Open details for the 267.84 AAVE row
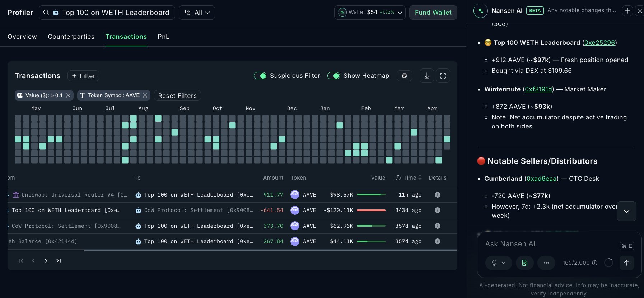Viewport: 644px width, 298px height. tap(437, 241)
